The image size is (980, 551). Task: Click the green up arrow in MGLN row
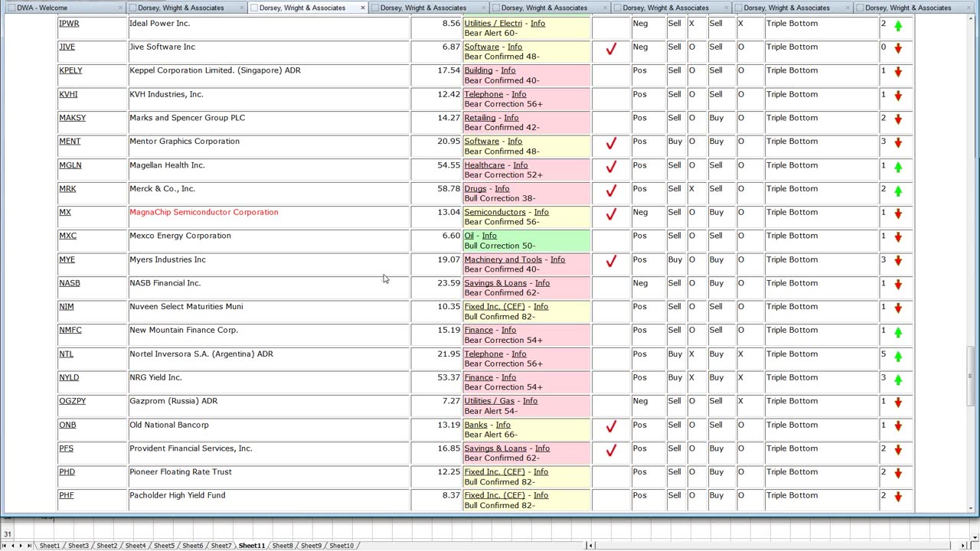[x=898, y=167]
